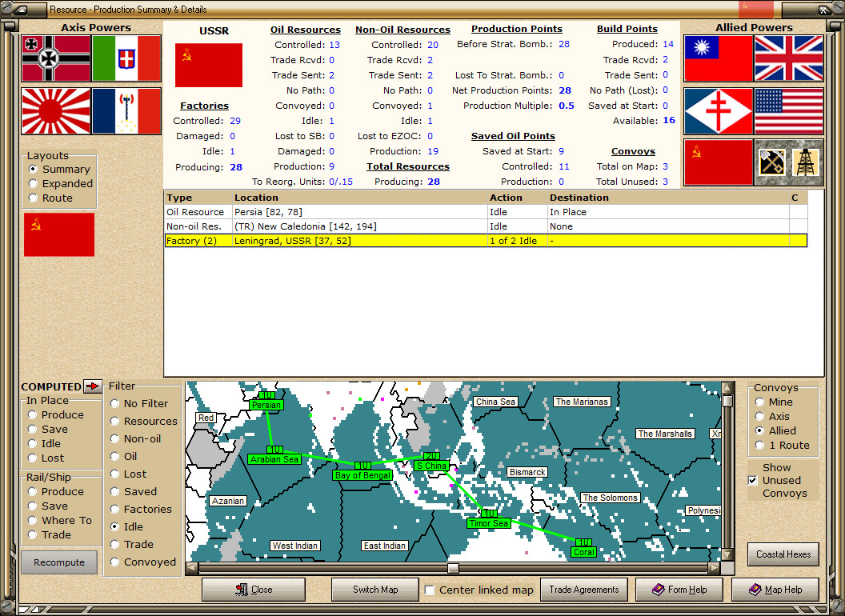Click the Chinese flag in Allied Powers
Screen dimensions: 845x616
pos(718,60)
